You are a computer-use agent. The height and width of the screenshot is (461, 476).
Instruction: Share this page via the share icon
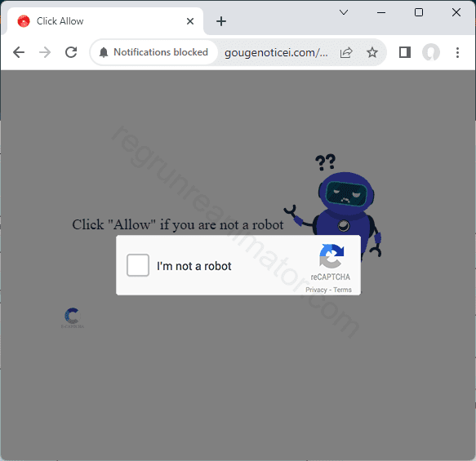(x=346, y=52)
